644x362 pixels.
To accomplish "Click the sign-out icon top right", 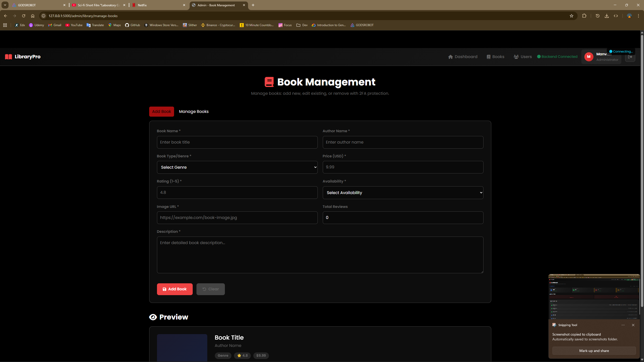I will 630,57.
